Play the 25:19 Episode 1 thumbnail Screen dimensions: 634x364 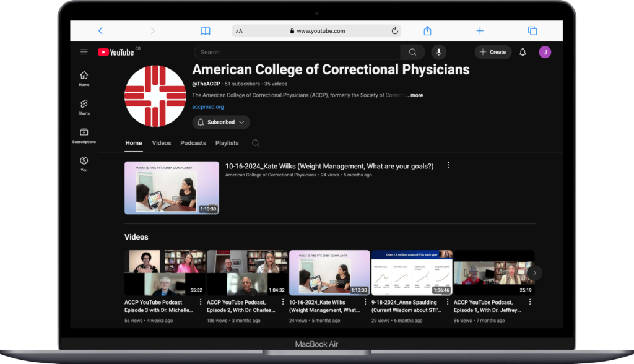click(494, 273)
